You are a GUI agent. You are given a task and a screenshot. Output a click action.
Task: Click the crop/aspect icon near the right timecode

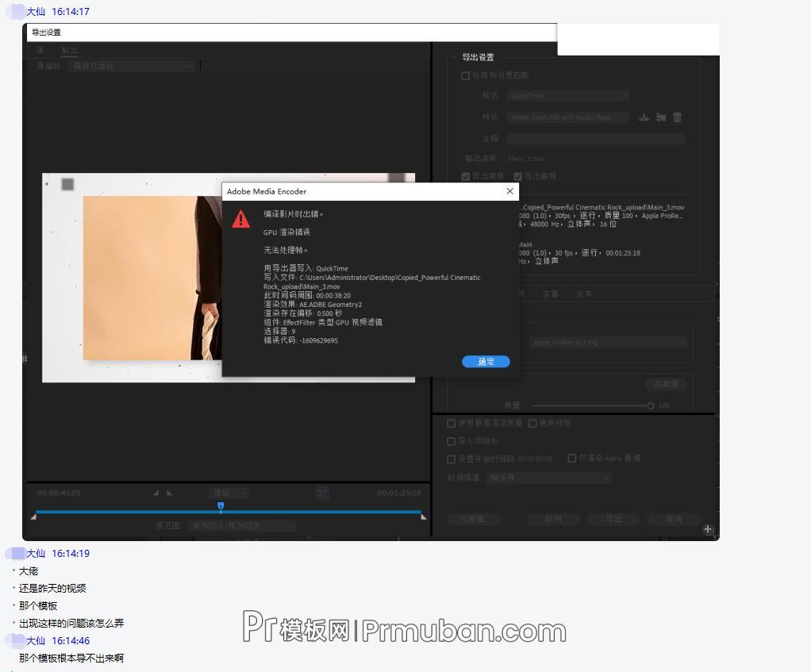click(x=322, y=493)
